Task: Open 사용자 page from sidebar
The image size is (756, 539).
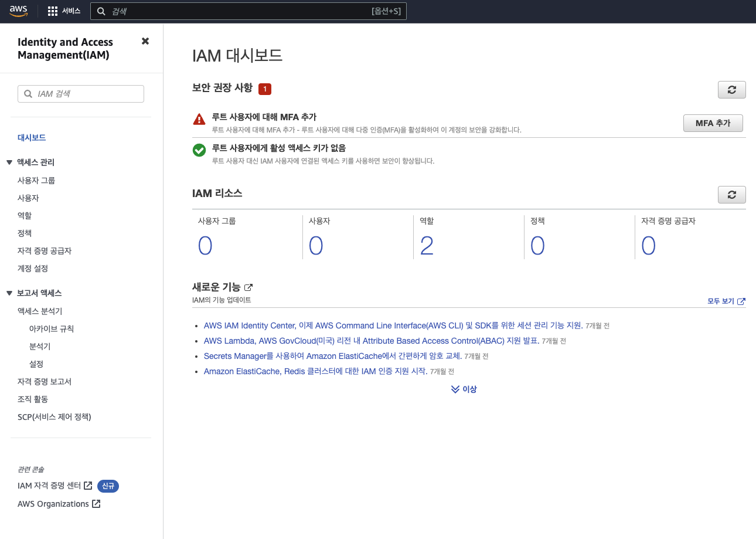Action: pyautogui.click(x=28, y=198)
